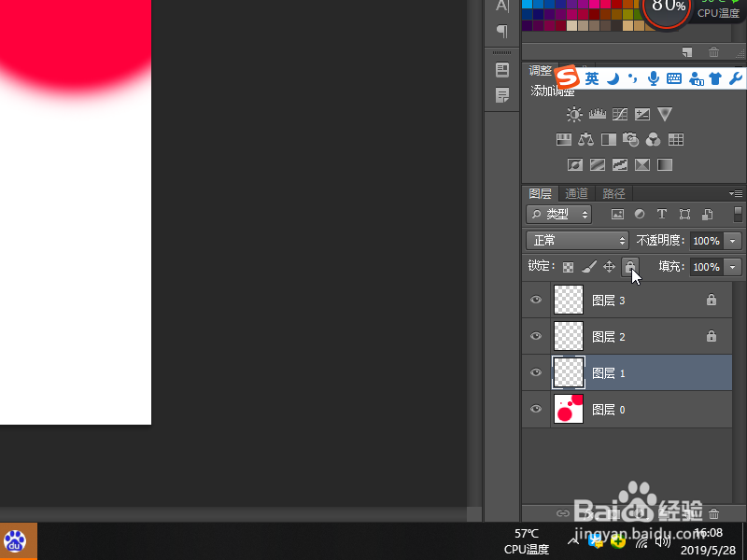Switch Sogou input mode via 英 button

click(592, 78)
